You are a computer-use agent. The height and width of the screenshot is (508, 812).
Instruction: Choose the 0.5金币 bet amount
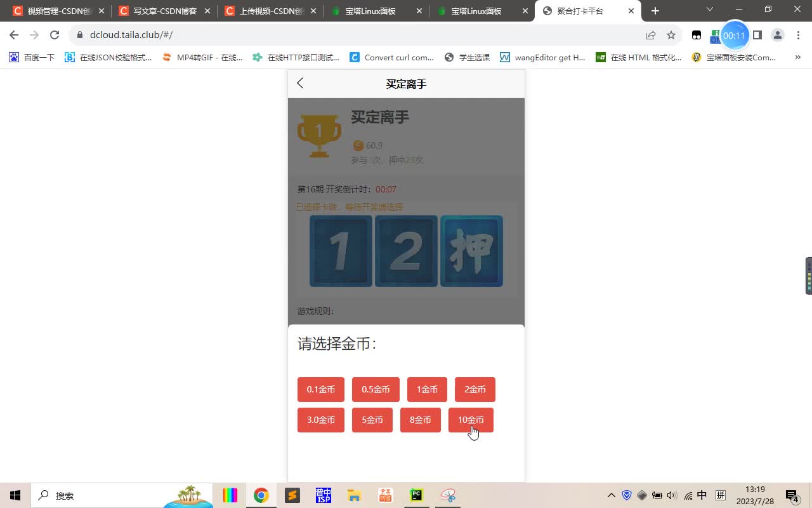coord(376,389)
